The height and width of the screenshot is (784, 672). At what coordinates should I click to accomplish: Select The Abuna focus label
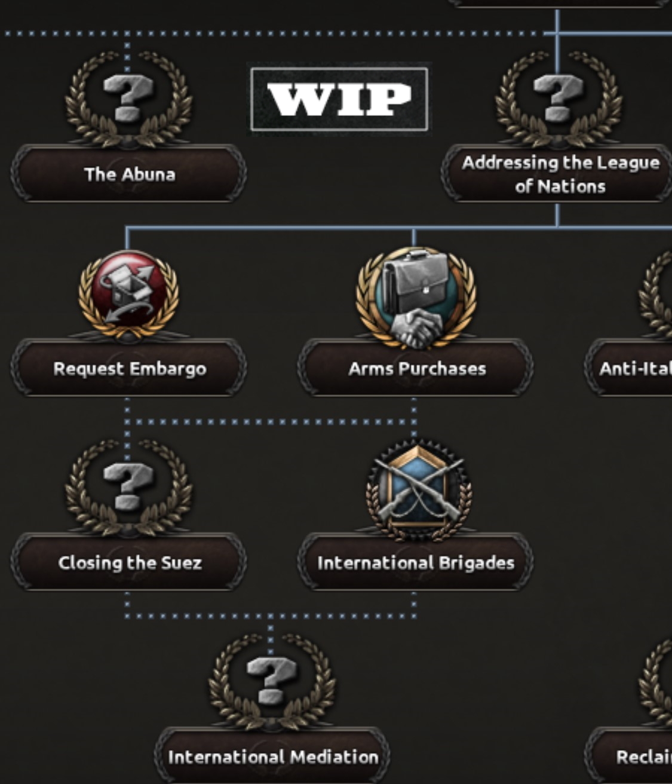128,174
